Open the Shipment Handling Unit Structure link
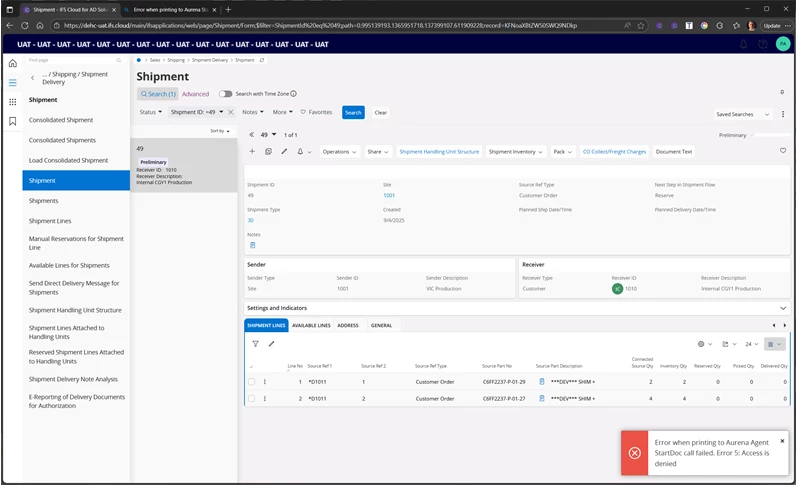 (x=439, y=152)
